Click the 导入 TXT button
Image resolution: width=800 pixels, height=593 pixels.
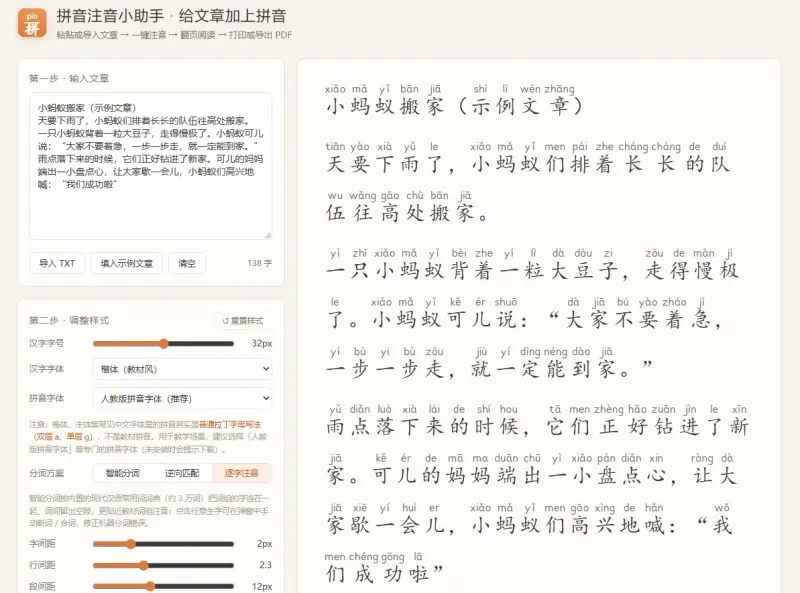coord(57,263)
